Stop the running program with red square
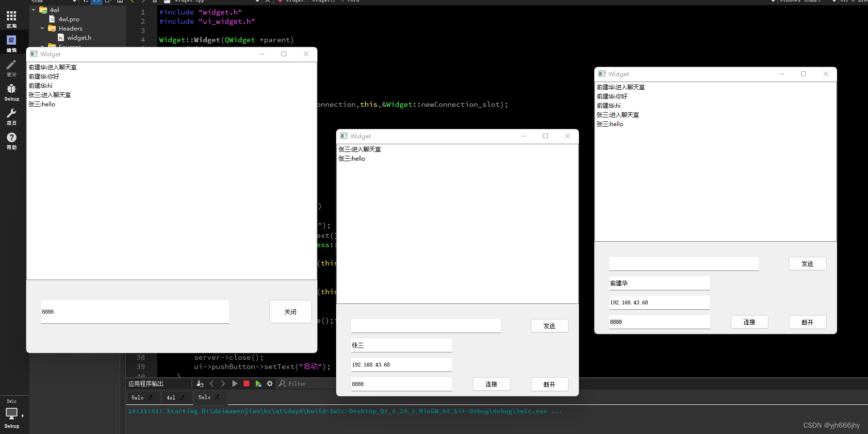 (246, 384)
